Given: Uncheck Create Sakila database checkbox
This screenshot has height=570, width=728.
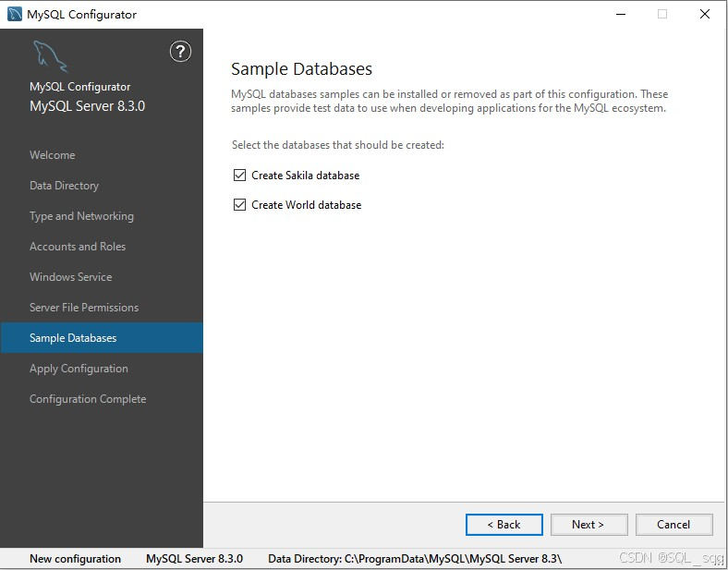Looking at the screenshot, I should tap(239, 175).
